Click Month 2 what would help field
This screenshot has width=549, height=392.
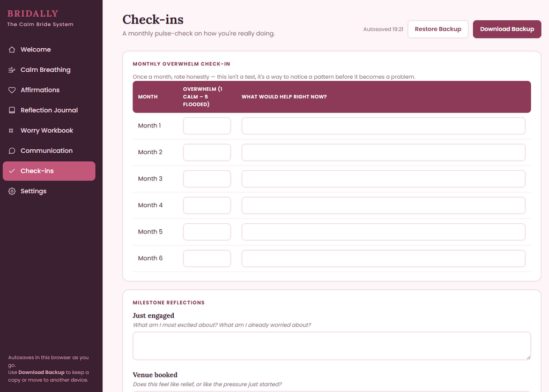tap(383, 153)
